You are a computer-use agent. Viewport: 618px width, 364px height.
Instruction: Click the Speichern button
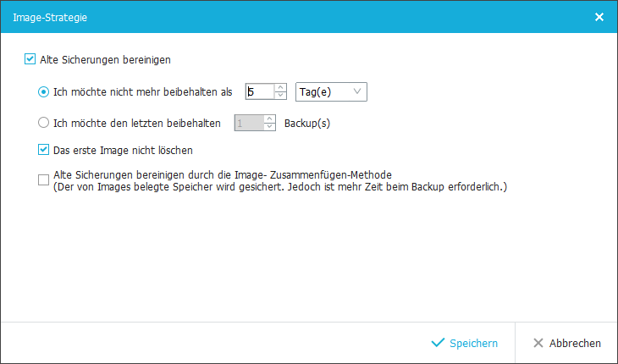[464, 343]
